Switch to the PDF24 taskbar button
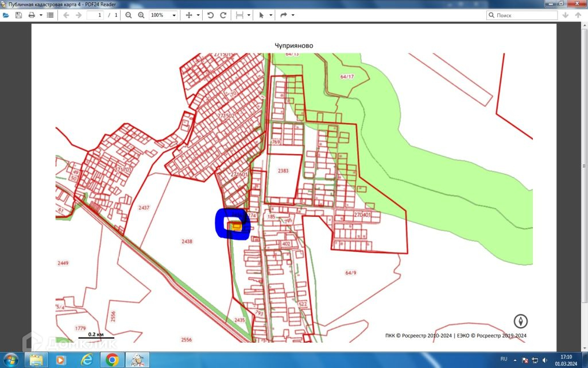The height and width of the screenshot is (368, 588). click(x=137, y=360)
